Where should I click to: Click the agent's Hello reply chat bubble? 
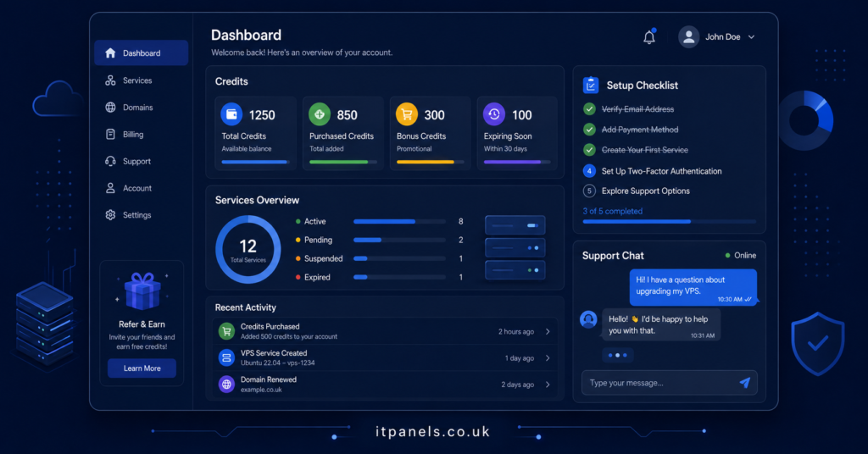661,324
